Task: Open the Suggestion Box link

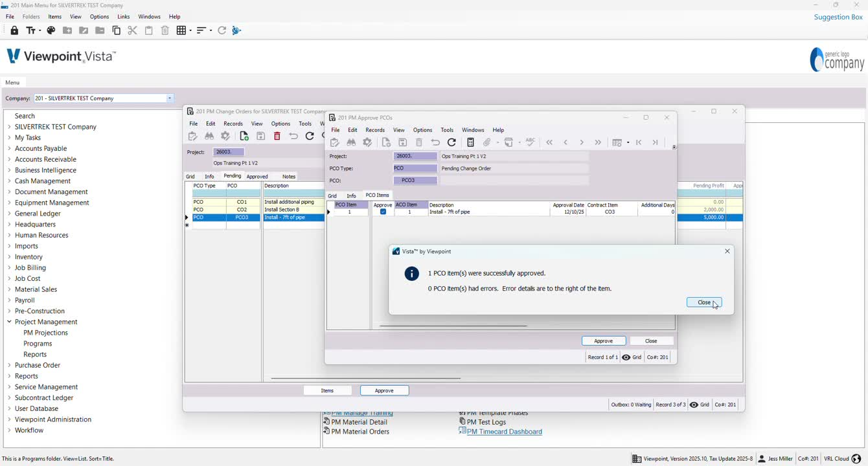Action: tap(838, 17)
